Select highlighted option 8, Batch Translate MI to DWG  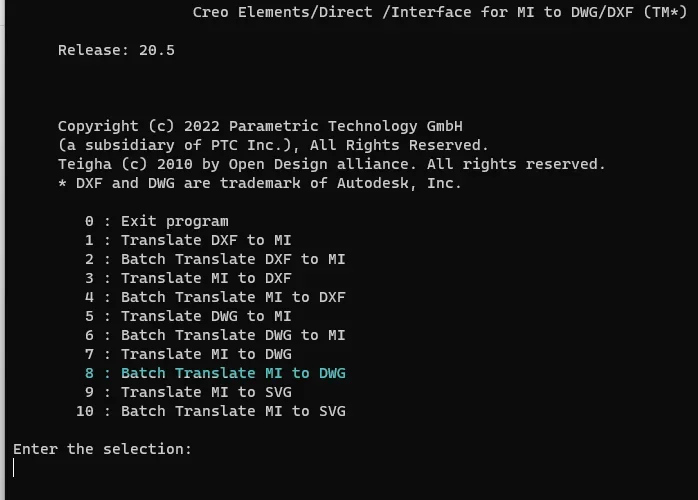215,373
